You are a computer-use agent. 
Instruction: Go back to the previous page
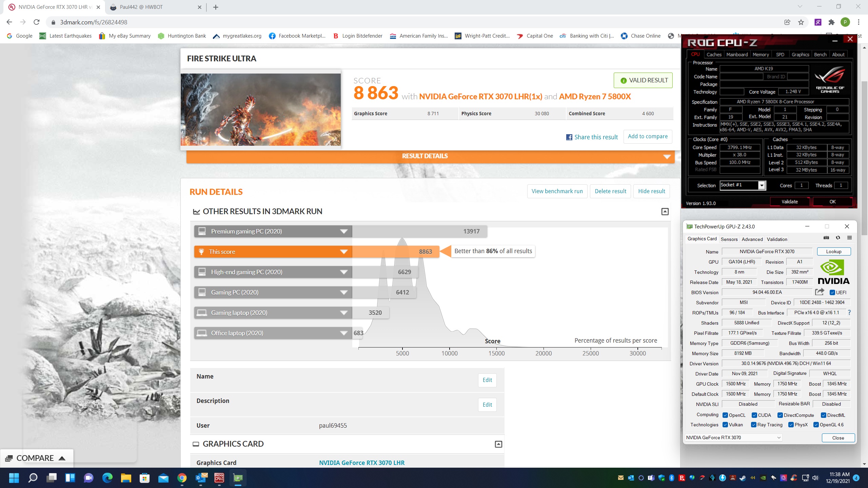pyautogui.click(x=9, y=22)
